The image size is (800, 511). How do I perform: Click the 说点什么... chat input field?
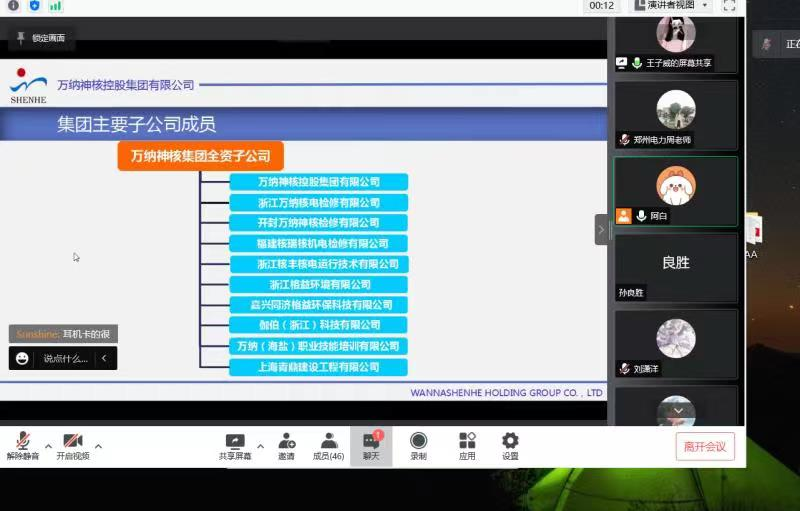tap(66, 359)
